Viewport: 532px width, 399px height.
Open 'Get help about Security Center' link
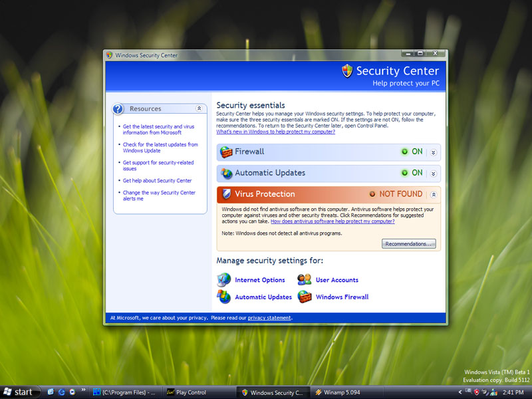click(x=157, y=180)
